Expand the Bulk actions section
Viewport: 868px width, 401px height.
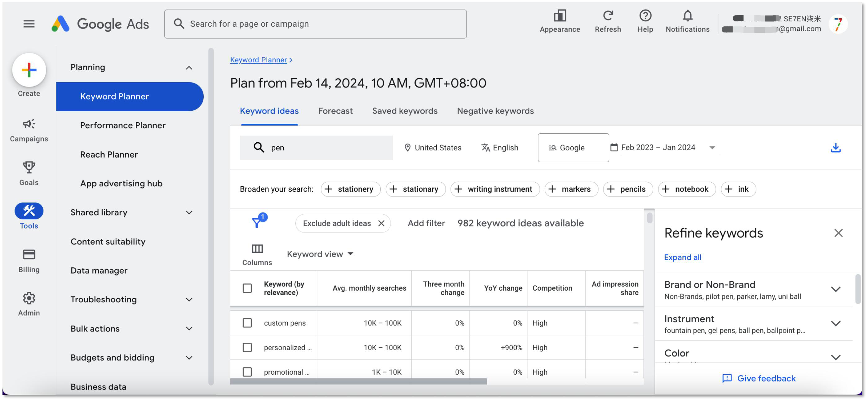[189, 328]
